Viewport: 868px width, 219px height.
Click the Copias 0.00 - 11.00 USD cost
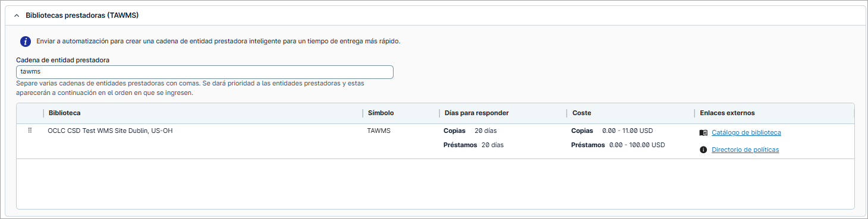[x=612, y=131]
